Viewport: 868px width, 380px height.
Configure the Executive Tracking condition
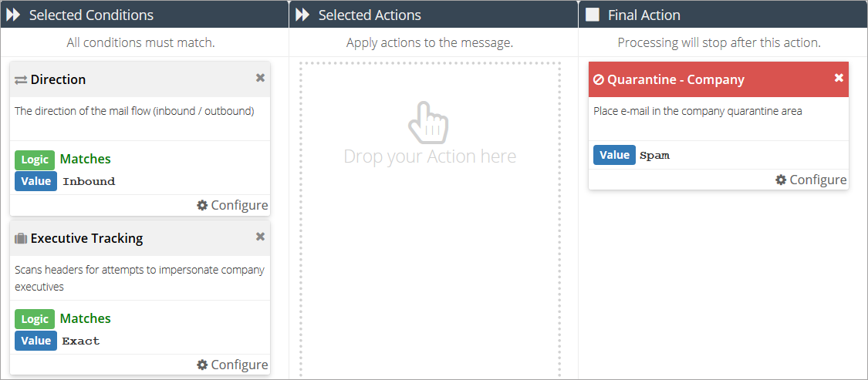[x=232, y=365]
